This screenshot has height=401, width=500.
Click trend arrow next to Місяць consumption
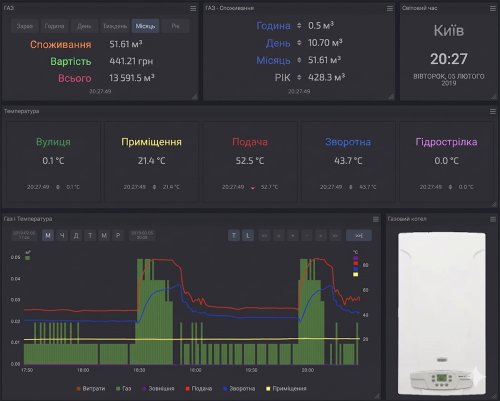click(299, 60)
